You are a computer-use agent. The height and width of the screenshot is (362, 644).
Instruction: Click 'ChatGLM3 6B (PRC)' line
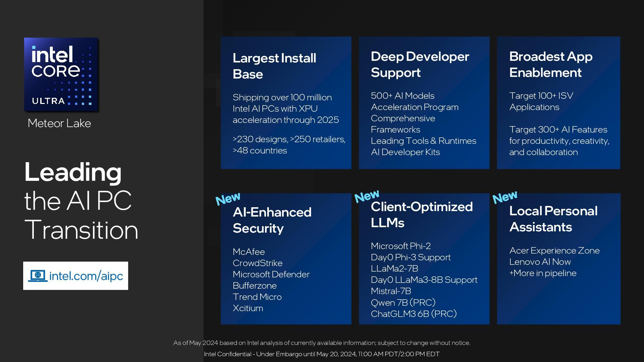(414, 314)
